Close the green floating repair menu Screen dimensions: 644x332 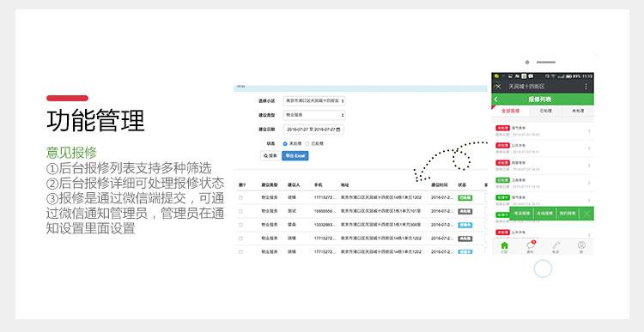coord(586,214)
